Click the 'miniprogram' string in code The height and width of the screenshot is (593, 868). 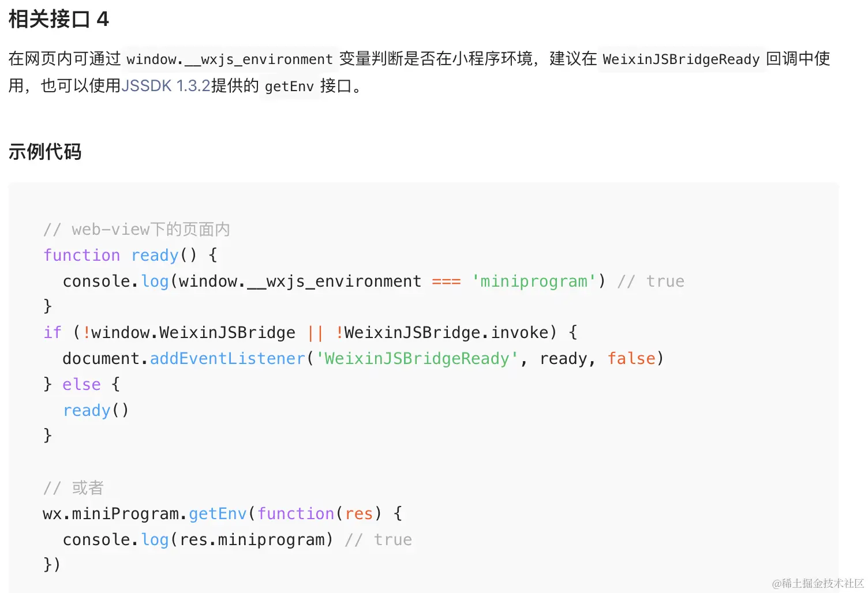tap(533, 281)
